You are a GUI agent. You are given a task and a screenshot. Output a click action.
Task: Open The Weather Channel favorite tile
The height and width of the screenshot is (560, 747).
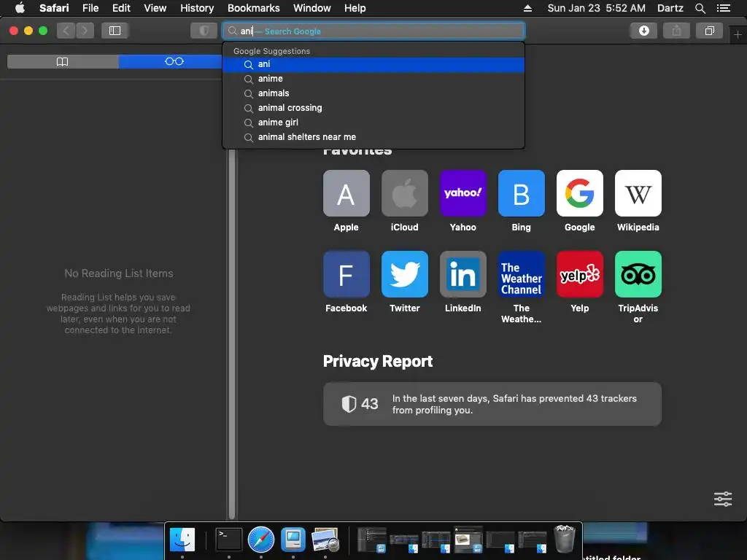tap(521, 274)
